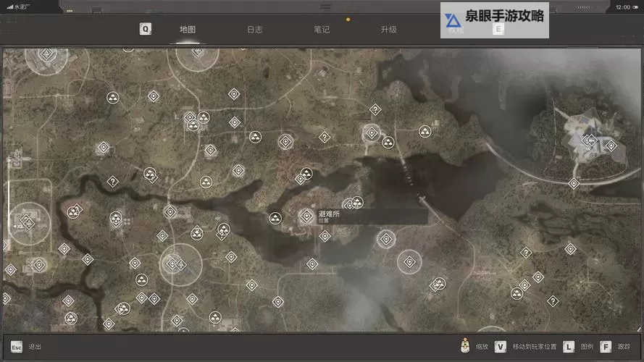Select double-diamond marker on the white island facility
This screenshot has width=644, height=362.
click(590, 140)
